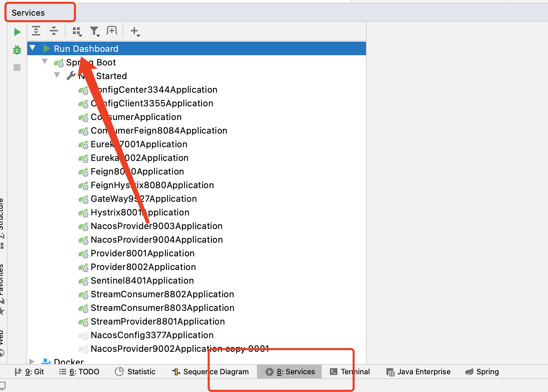Open the Statistic tool window

[135, 372]
